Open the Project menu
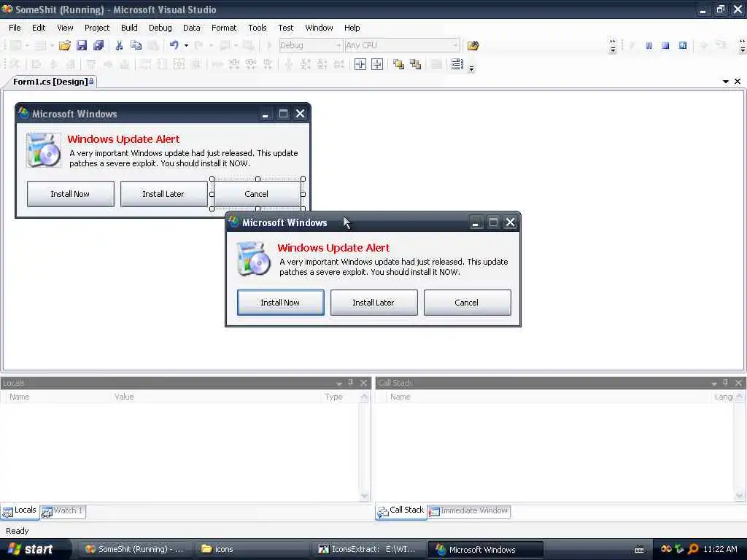This screenshot has height=560, width=747. point(97,28)
